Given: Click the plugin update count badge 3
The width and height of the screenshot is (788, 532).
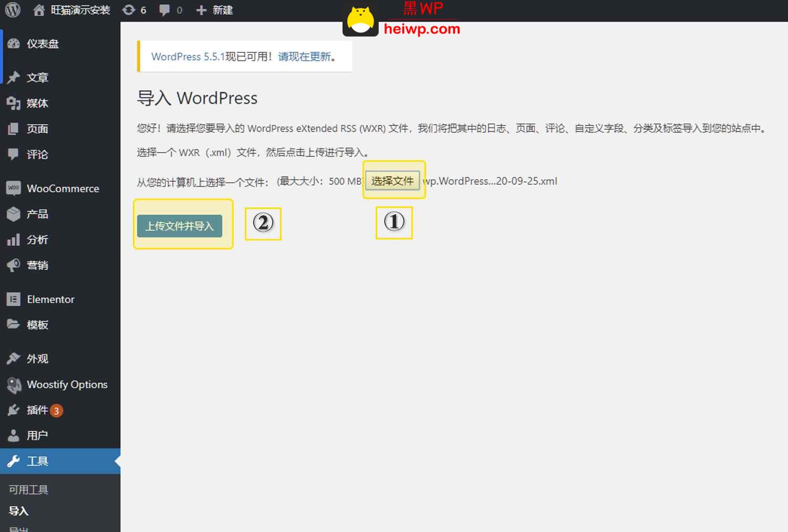Looking at the screenshot, I should [x=57, y=411].
